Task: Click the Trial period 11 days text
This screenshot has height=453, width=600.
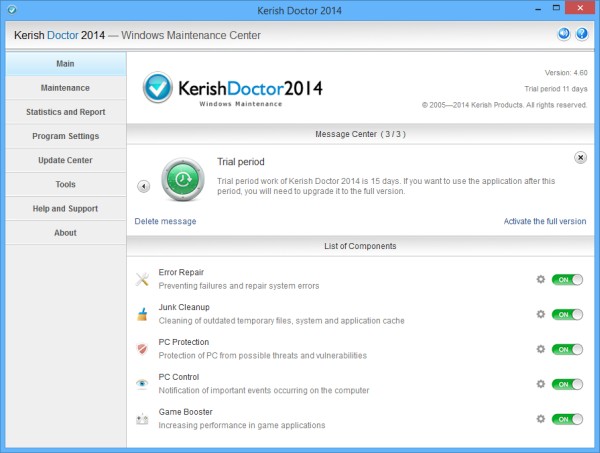Action: (556, 89)
